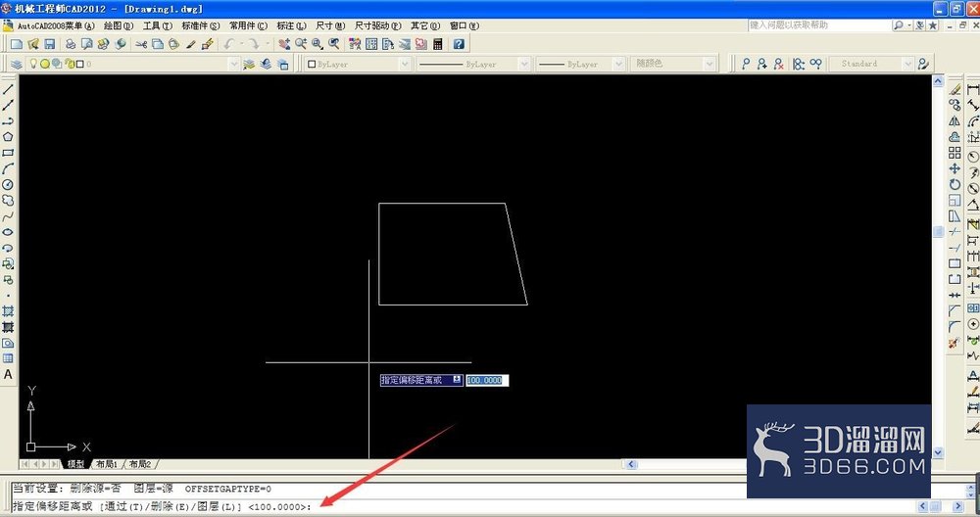This screenshot has height=517, width=980.
Task: Open the Standard style dropdown
Action: click(907, 64)
